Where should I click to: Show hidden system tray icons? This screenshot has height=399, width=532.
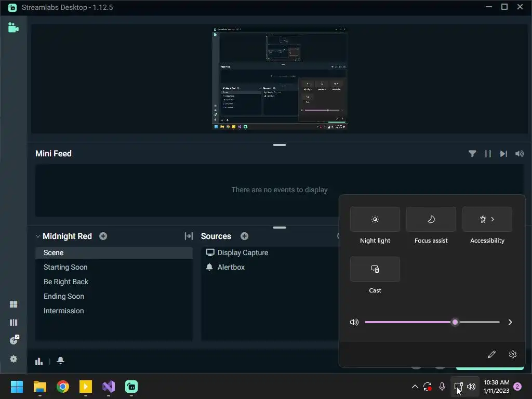pos(415,387)
